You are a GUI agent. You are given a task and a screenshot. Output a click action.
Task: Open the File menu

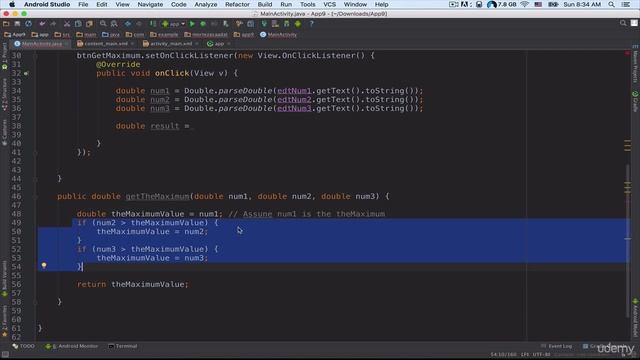tap(83, 4)
